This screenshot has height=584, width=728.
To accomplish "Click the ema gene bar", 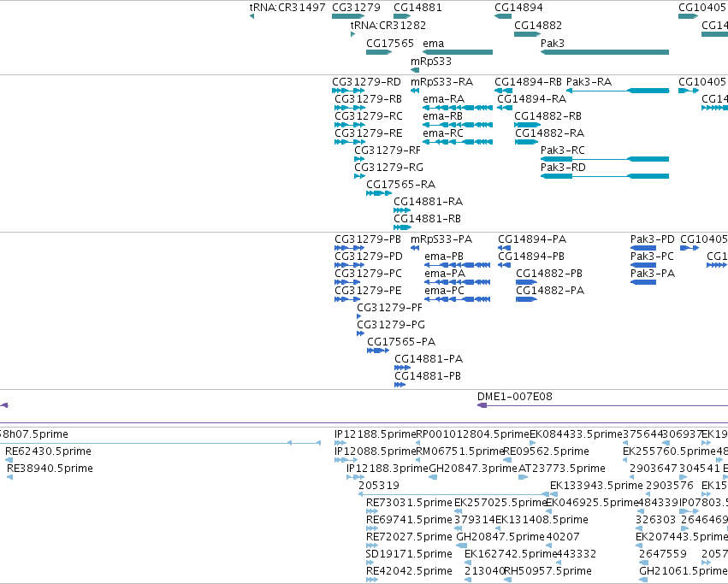I will (458, 52).
